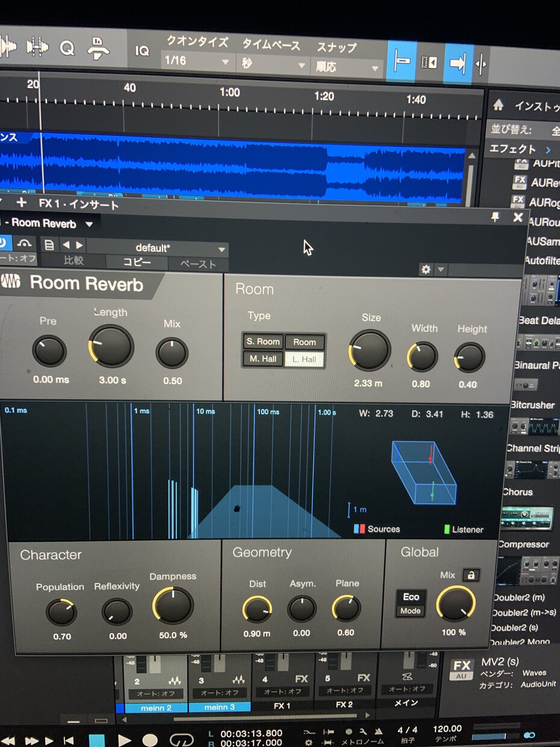Click the Dist knob at 0.90 m
The height and width of the screenshot is (747, 560).
257,610
